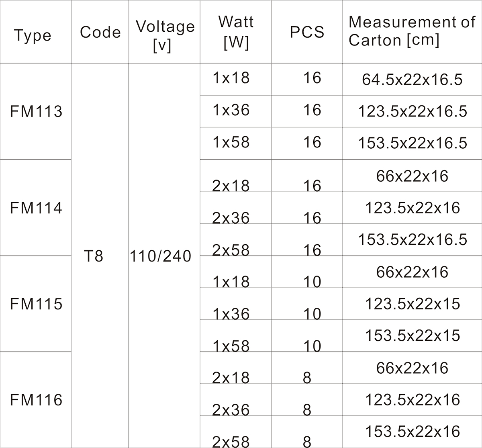The height and width of the screenshot is (448, 482).
Task: Click the FM116 type cell
Action: click(36, 400)
